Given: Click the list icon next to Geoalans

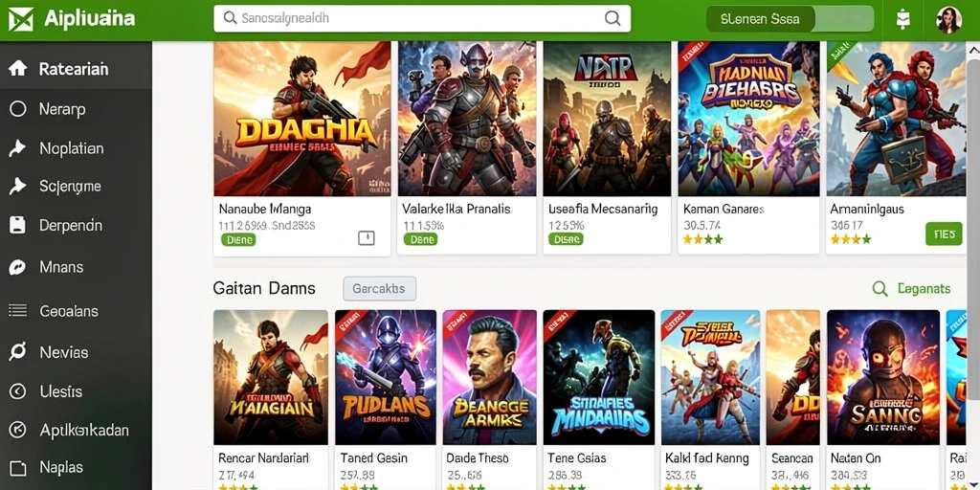Looking at the screenshot, I should tap(17, 311).
